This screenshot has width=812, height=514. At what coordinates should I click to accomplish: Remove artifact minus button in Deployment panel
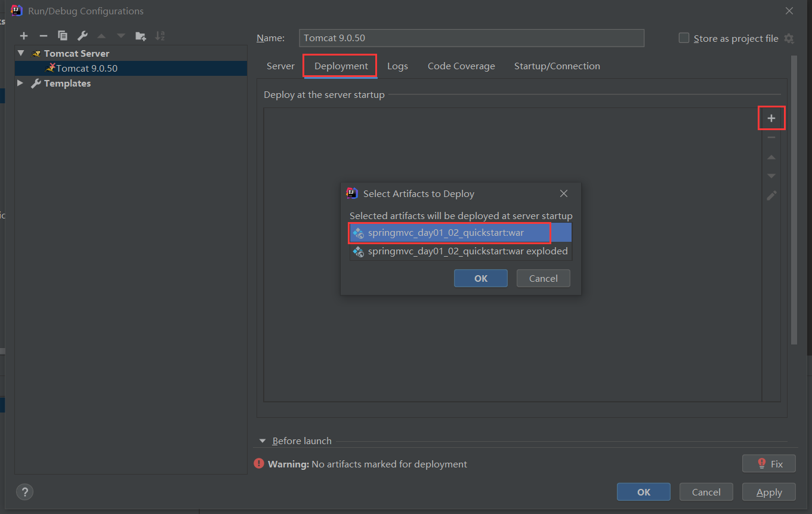tap(771, 137)
